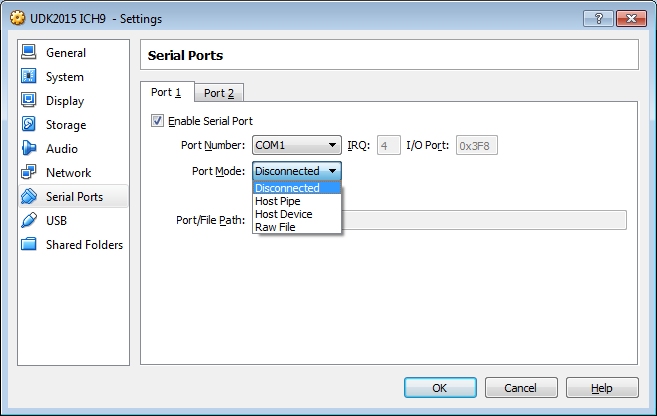Screen dimensions: 657x416
Task: Select the Network settings icon
Action: 28,172
